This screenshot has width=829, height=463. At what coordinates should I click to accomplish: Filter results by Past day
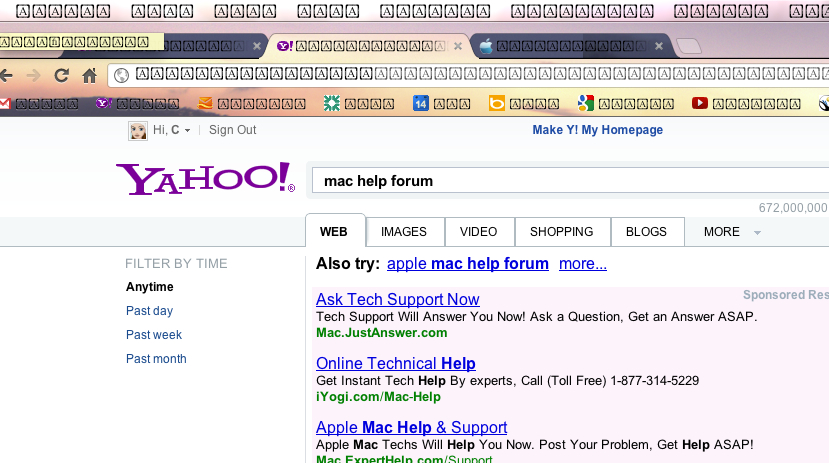[150, 311]
